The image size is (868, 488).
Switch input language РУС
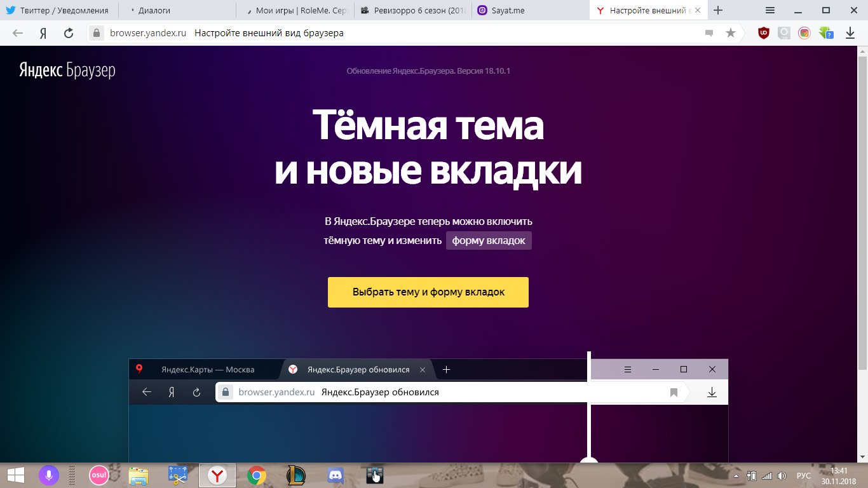click(804, 476)
